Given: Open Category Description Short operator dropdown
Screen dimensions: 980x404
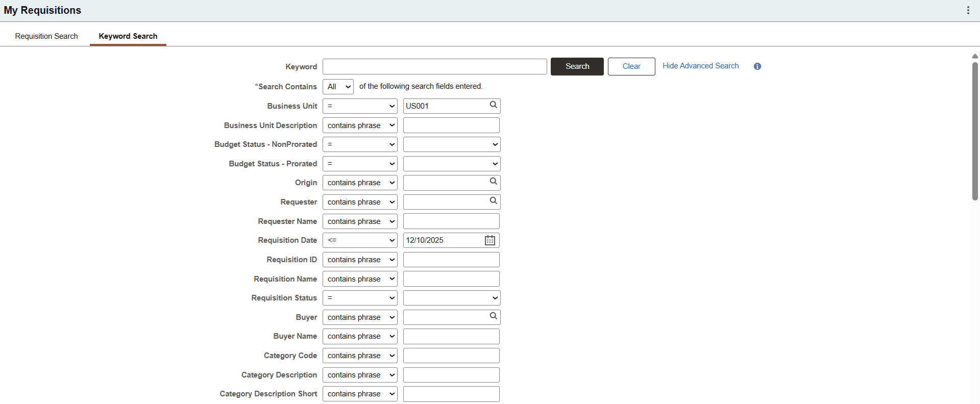Looking at the screenshot, I should [x=360, y=394].
